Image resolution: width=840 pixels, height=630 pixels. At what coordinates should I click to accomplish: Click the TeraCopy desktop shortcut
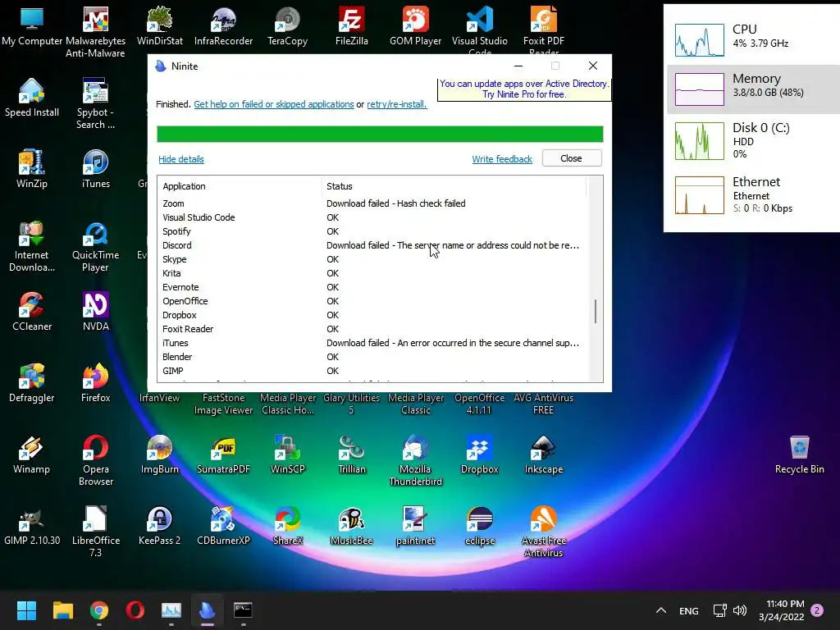(288, 26)
